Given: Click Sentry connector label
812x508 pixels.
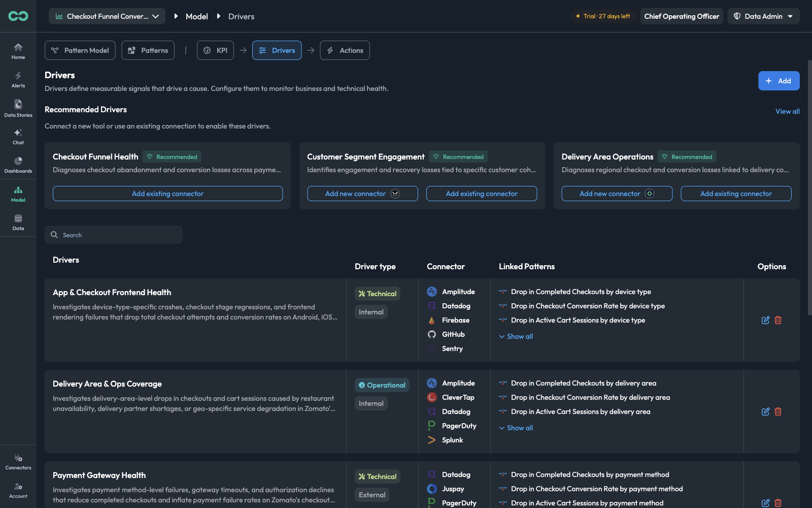Looking at the screenshot, I should [452, 348].
